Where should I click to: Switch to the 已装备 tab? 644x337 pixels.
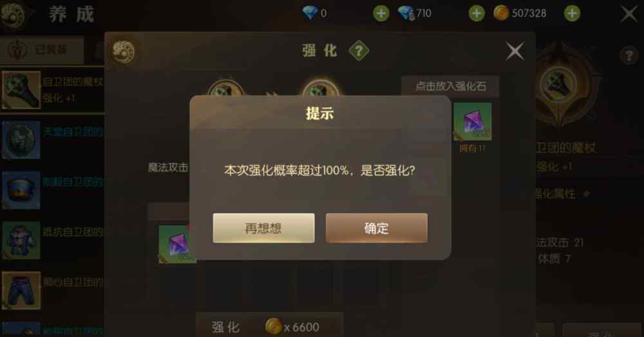(42, 50)
